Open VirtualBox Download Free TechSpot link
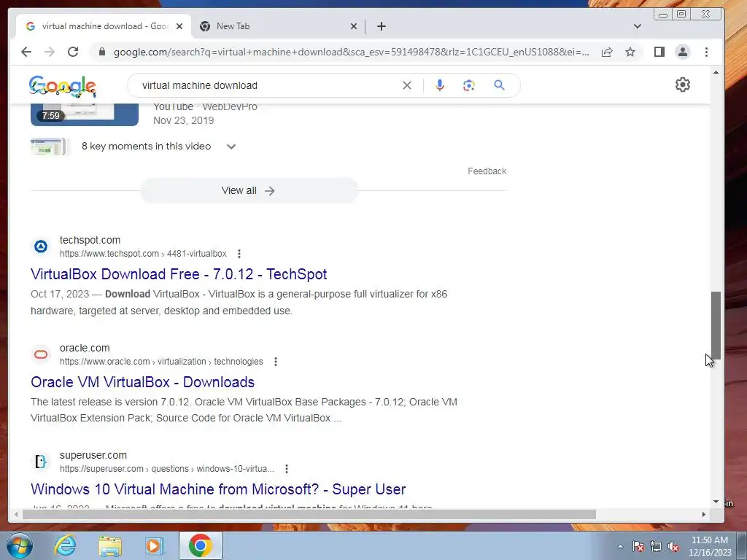 pyautogui.click(x=179, y=274)
